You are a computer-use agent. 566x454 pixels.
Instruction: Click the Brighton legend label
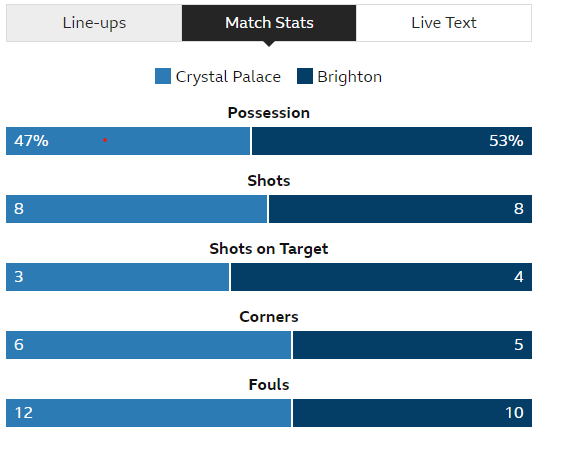click(349, 77)
